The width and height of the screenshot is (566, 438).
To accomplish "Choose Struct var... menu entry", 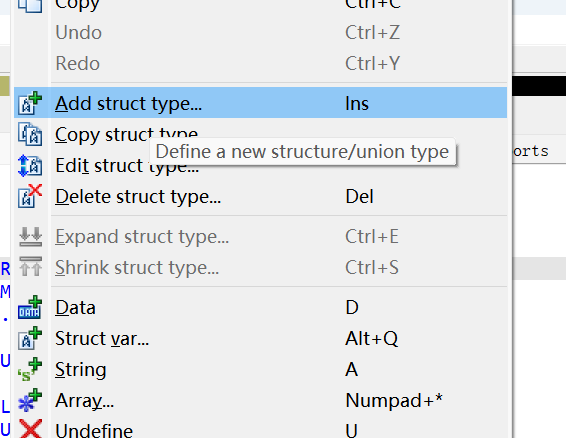I will pos(260,339).
